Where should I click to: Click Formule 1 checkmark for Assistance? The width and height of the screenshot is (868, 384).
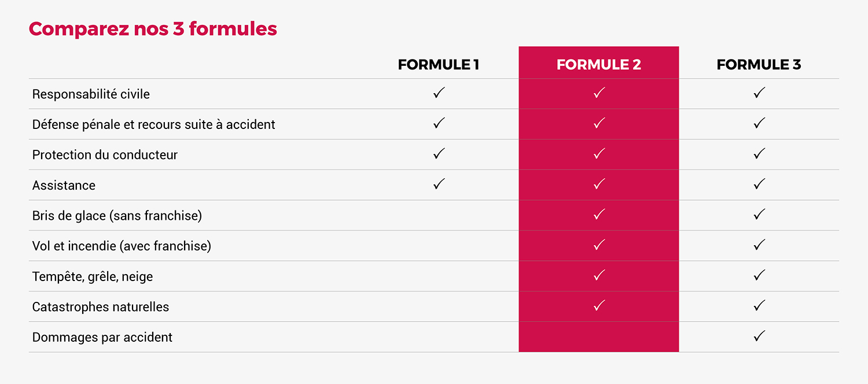click(x=439, y=184)
